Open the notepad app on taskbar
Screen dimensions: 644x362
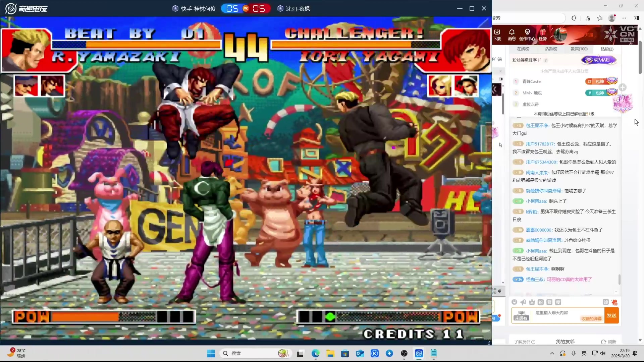434,353
